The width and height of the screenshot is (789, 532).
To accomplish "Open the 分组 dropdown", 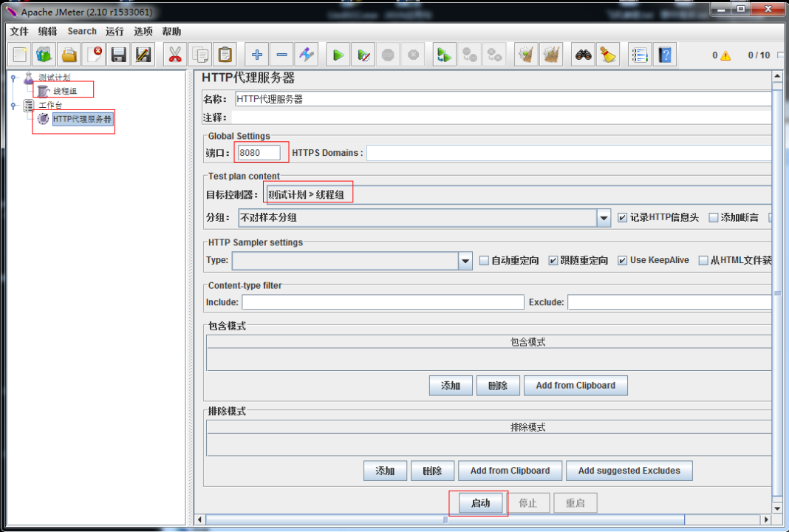I will pyautogui.click(x=604, y=218).
